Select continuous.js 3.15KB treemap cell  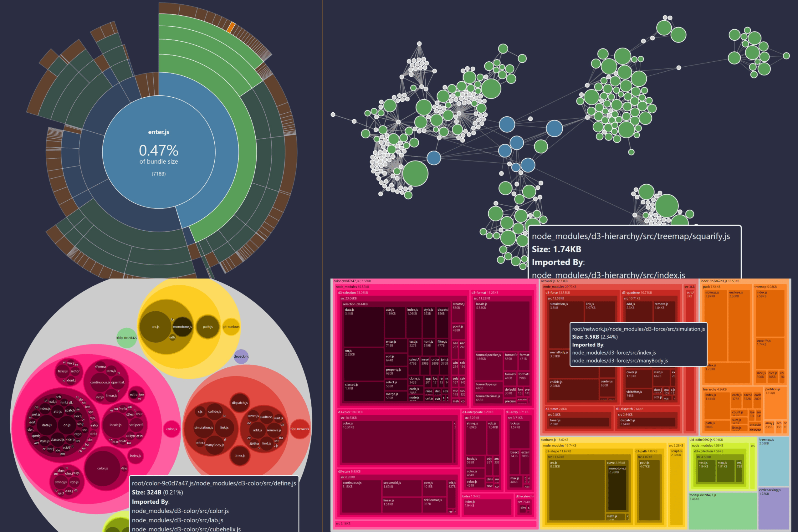tap(361, 496)
